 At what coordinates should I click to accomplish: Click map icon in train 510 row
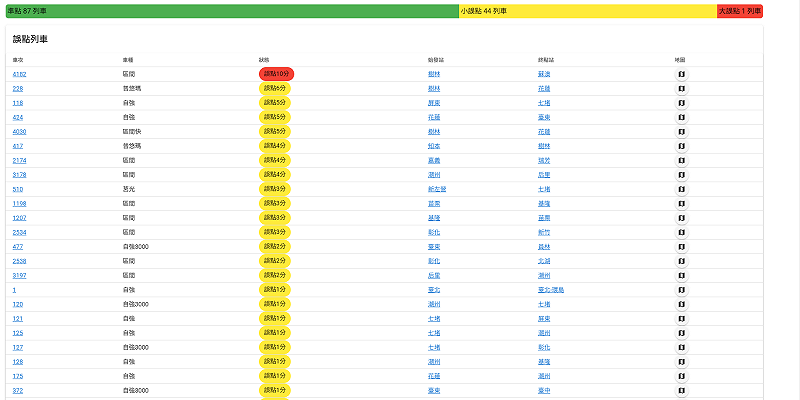[x=681, y=188]
